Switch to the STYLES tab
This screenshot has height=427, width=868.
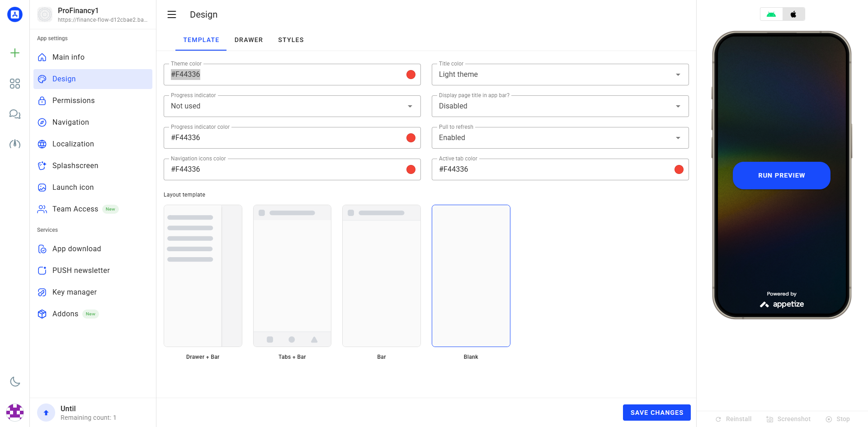coord(291,40)
